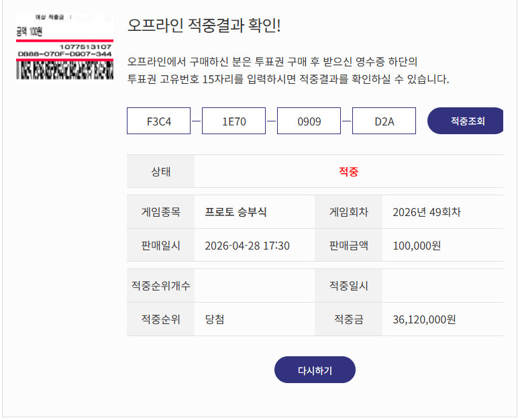520x420 pixels.
Task: Click the 36,120,000원 prize amount
Action: click(424, 319)
